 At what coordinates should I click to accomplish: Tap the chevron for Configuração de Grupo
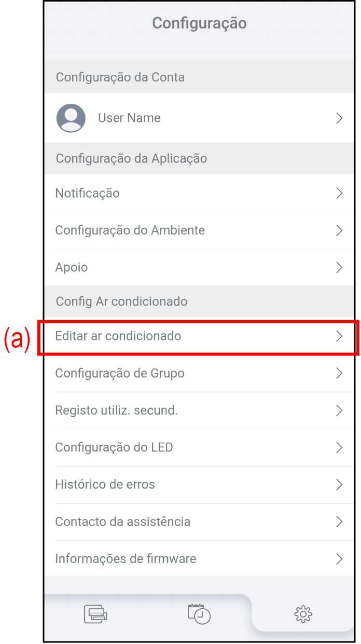click(x=339, y=374)
